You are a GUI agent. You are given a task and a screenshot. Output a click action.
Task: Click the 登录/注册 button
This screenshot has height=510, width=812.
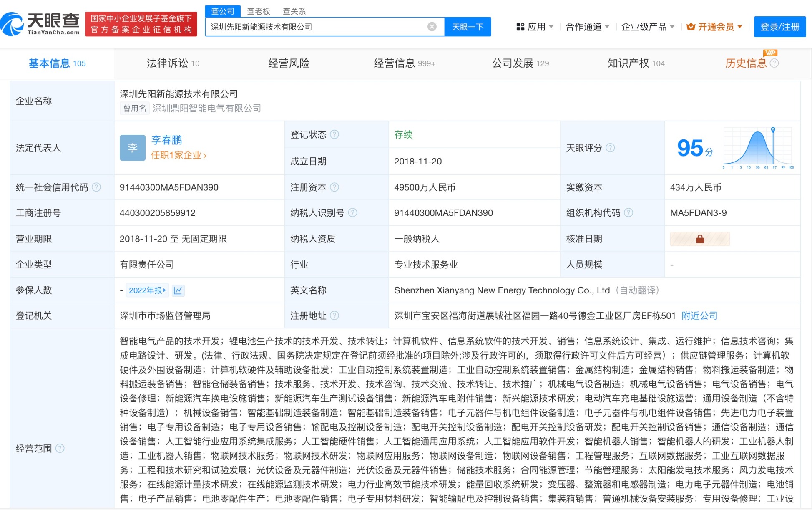coord(779,27)
